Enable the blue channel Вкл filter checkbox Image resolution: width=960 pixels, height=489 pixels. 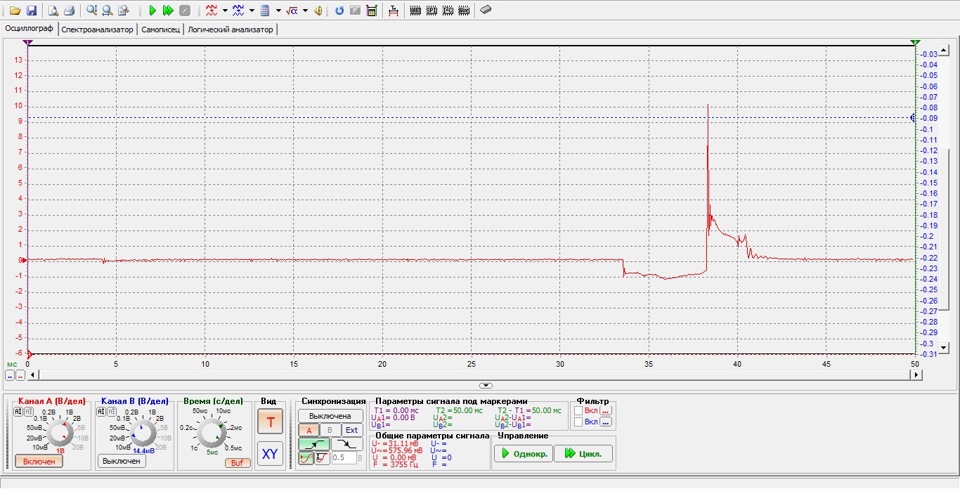tap(579, 422)
